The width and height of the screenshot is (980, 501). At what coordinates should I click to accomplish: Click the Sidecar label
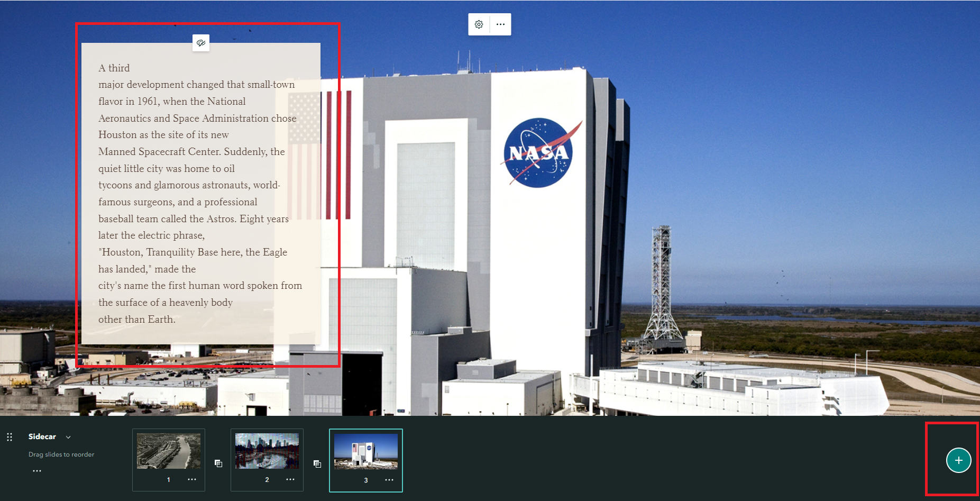(x=42, y=436)
